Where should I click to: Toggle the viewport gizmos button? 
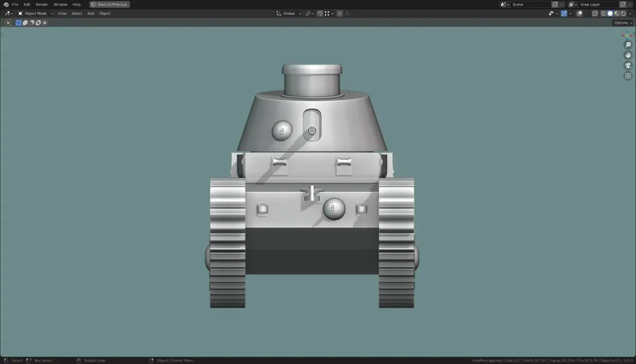[x=564, y=13]
